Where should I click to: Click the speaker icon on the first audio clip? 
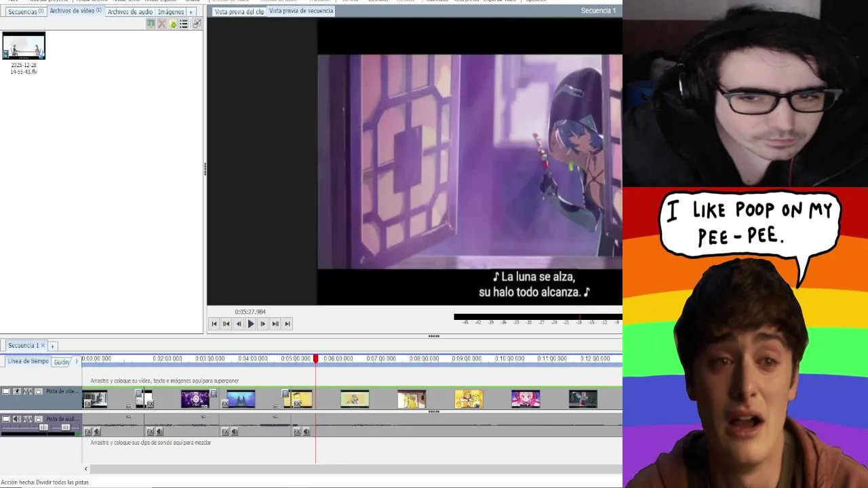tap(97, 432)
